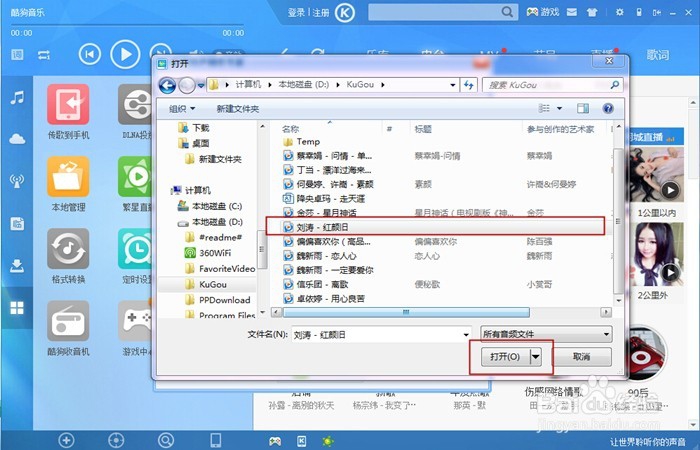
Task: Click 新建文件夹 new folder button
Action: click(x=238, y=108)
